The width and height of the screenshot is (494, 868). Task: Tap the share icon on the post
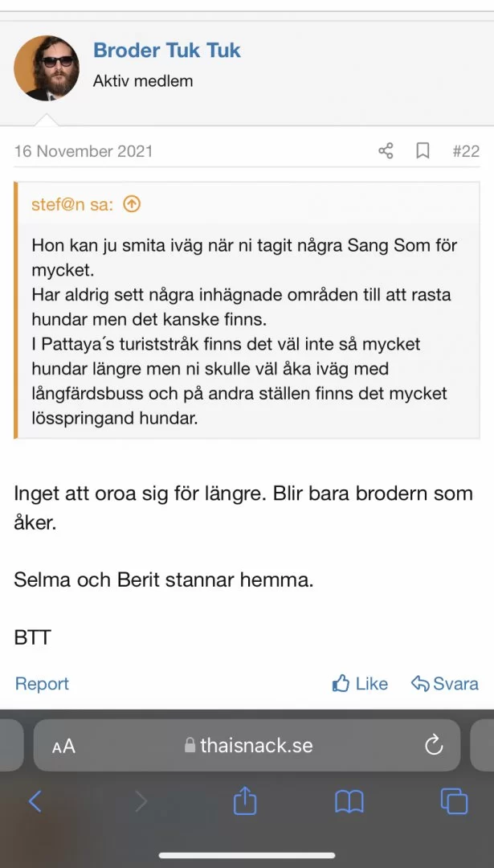(386, 151)
